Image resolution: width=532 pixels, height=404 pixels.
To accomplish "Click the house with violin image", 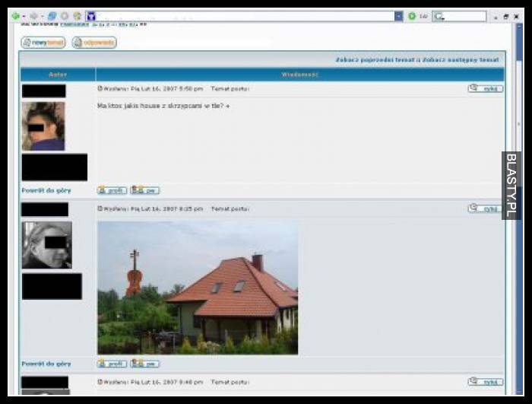I will tap(198, 288).
